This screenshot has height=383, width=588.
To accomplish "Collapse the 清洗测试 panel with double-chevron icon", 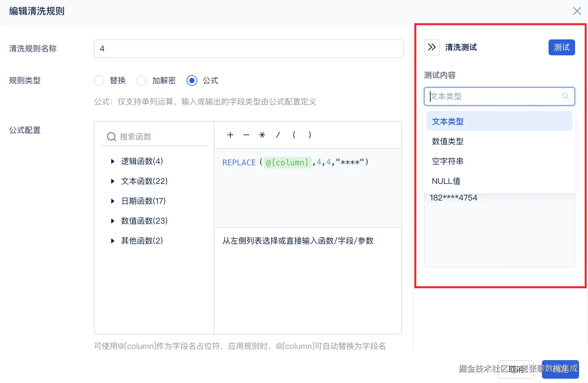I will coord(432,47).
